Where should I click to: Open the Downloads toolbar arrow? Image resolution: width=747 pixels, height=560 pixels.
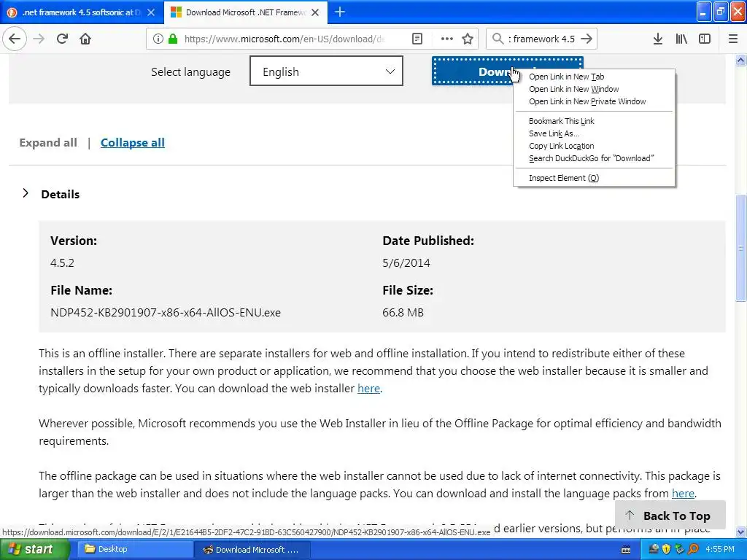[657, 39]
